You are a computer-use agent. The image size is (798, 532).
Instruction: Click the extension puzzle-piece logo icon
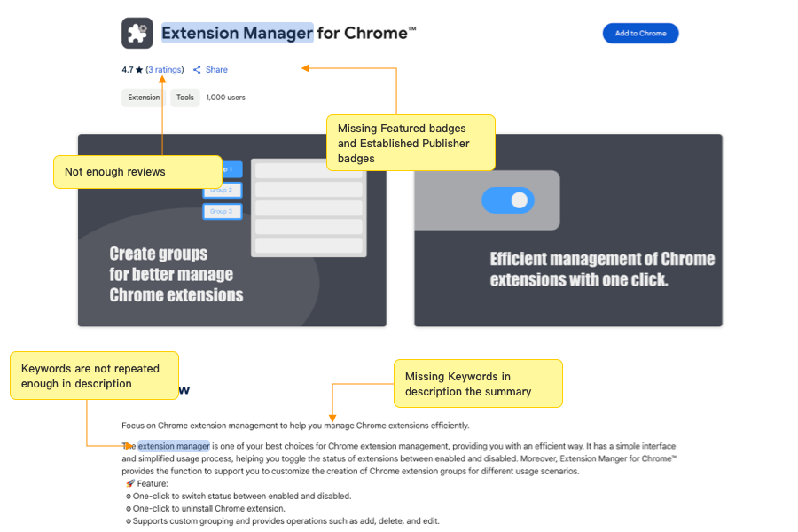(137, 33)
